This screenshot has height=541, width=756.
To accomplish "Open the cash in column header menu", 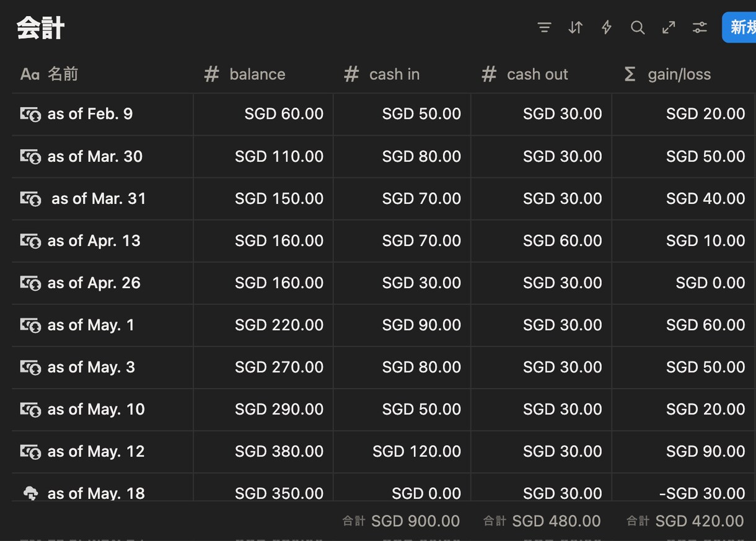I will click(402, 74).
